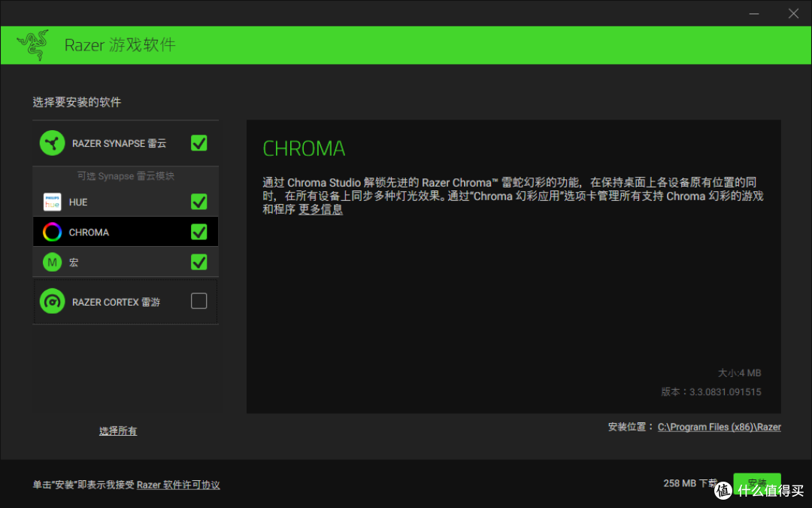This screenshot has height=508, width=812.
Task: Click the 版本: 3.3.0831.091515 version text
Action: tap(711, 392)
